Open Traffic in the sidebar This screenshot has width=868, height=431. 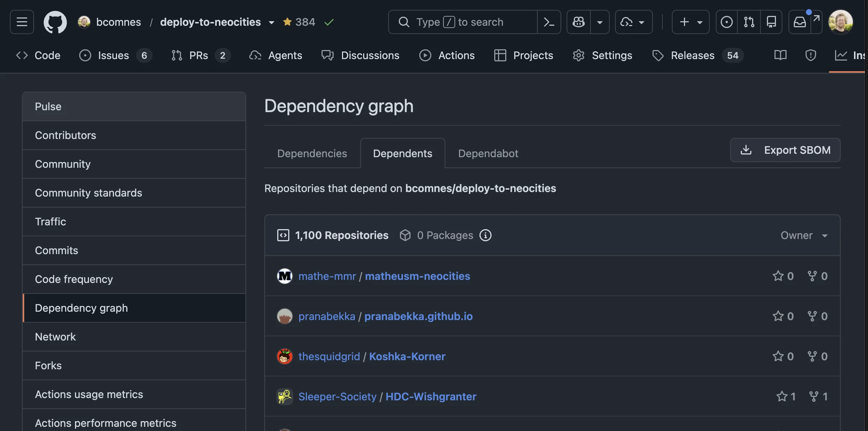point(134,222)
